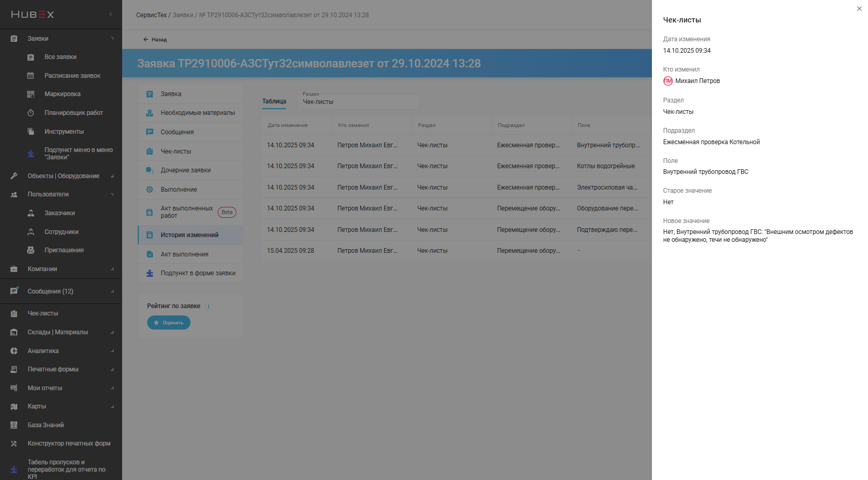
Task: Open the Раздел dropdown filter
Action: tap(358, 101)
